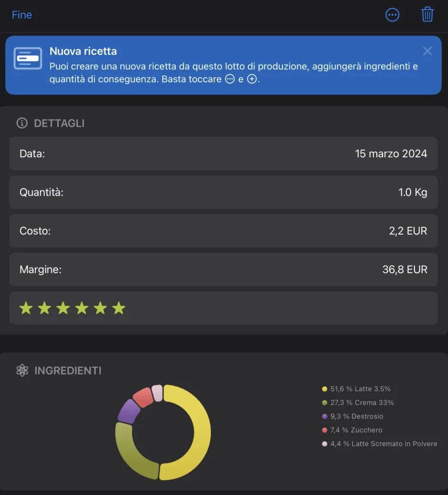Tap the purple Destrosio donut segment
The height and width of the screenshot is (495, 448).
tap(129, 411)
